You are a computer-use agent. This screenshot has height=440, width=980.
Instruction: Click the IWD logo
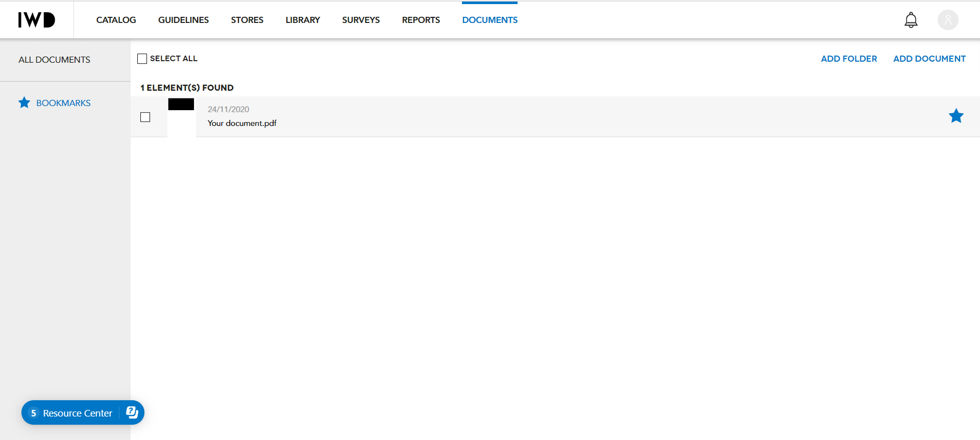point(37,20)
